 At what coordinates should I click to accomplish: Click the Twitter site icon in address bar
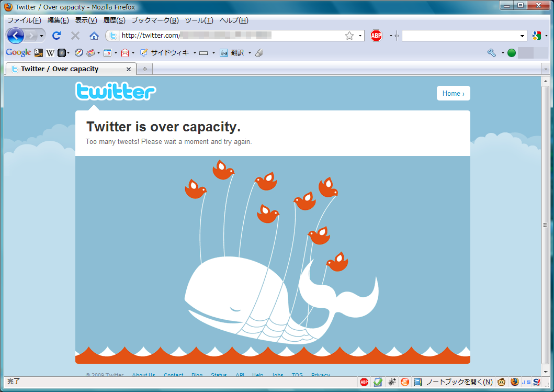pyautogui.click(x=112, y=36)
